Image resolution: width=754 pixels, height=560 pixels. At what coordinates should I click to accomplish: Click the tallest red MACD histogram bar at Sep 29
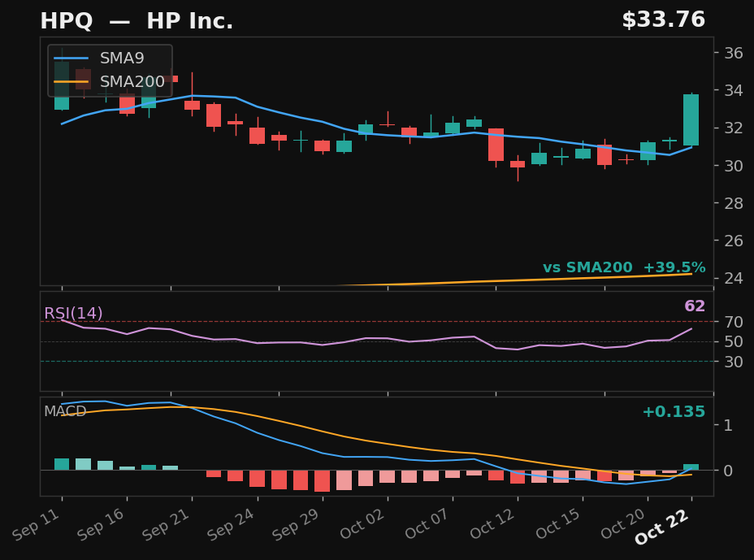coord(323,481)
